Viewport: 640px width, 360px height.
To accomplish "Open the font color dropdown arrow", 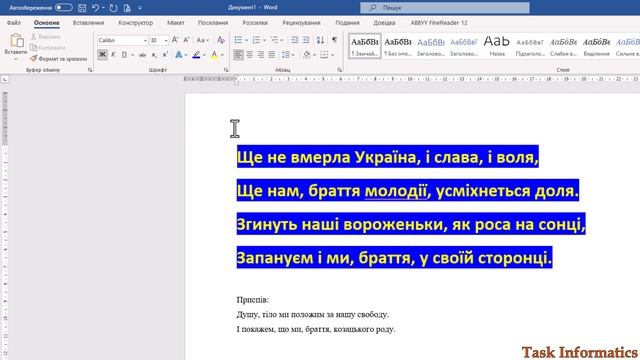I will [222, 55].
